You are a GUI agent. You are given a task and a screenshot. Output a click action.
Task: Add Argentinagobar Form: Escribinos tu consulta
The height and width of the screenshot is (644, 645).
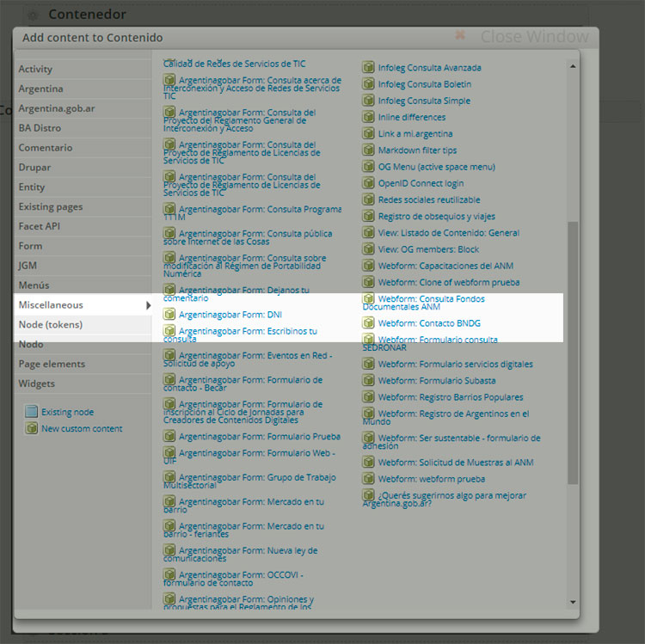[247, 331]
